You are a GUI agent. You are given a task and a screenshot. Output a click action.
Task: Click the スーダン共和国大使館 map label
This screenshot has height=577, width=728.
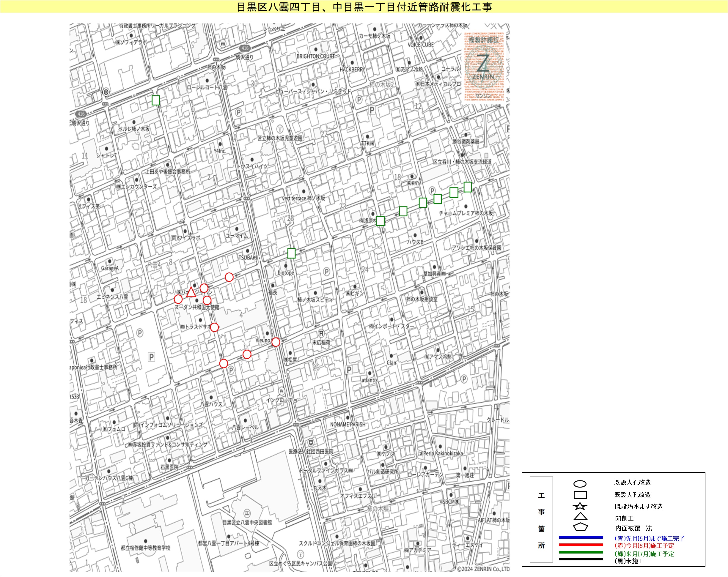[197, 307]
